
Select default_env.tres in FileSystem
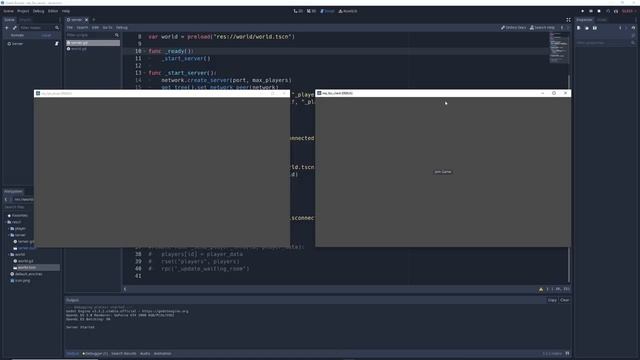pos(28,274)
